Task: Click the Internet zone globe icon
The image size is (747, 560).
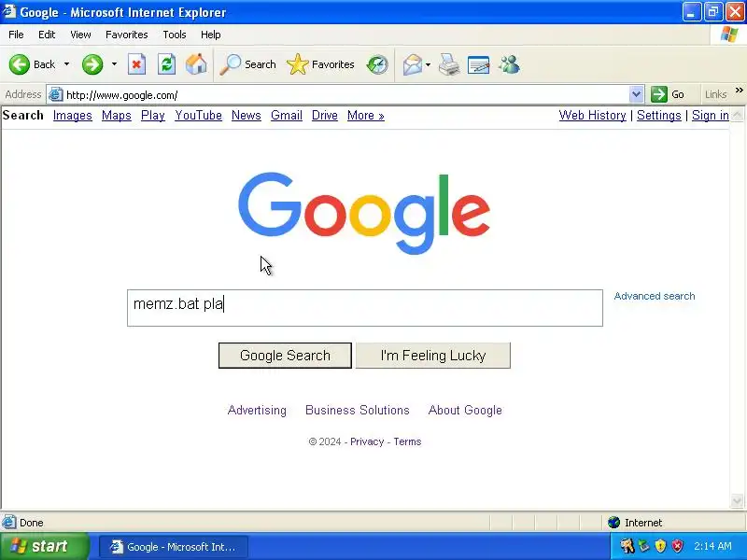Action: click(x=614, y=523)
